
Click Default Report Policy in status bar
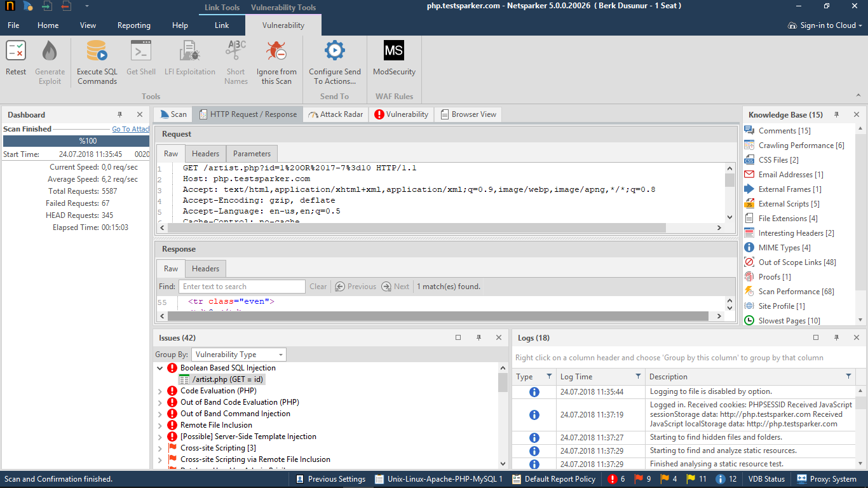point(553,479)
